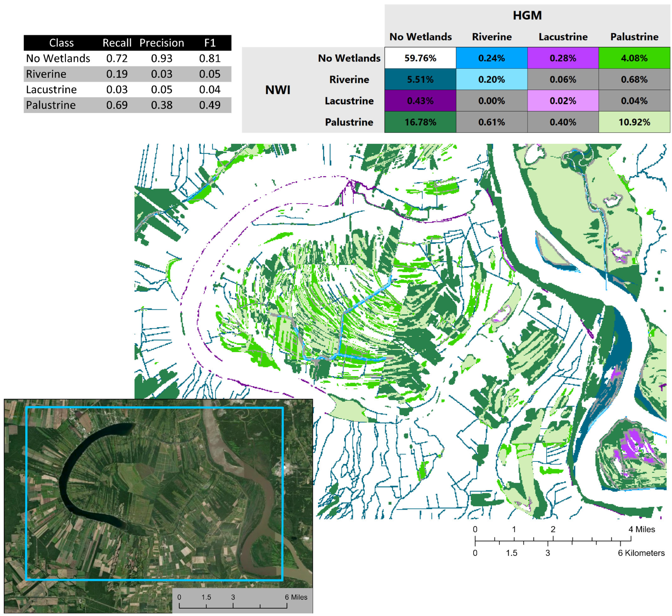Select the light green 10.92% cell
672x616 pixels.
click(x=634, y=122)
